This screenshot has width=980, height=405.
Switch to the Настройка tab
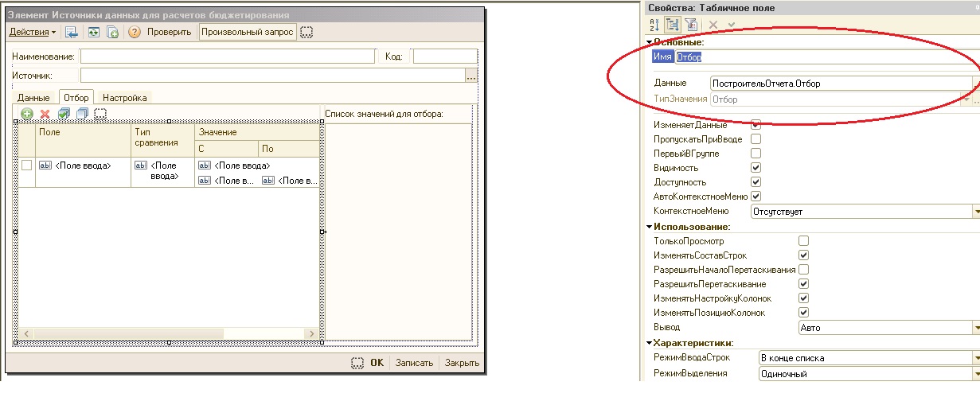pyautogui.click(x=124, y=98)
